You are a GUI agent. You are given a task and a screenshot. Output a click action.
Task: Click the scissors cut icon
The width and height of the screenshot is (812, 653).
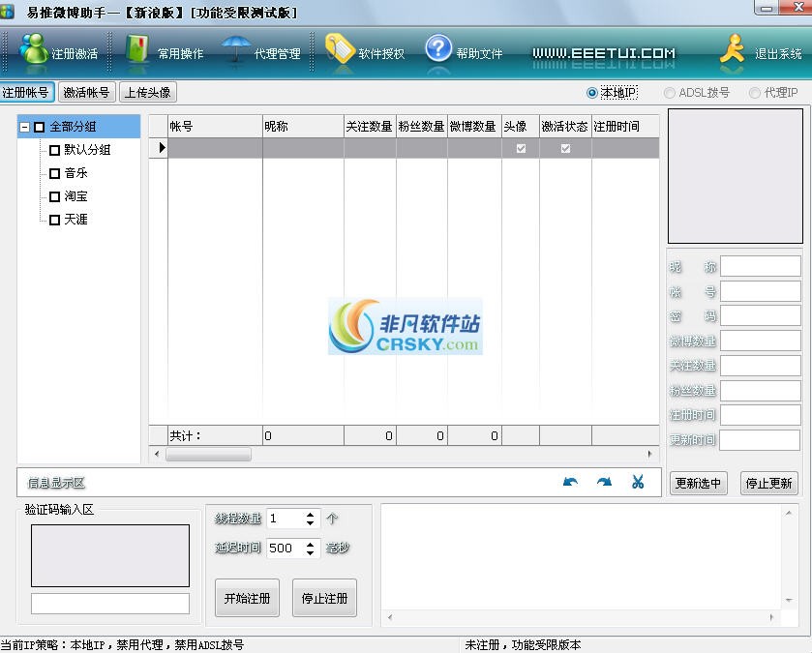point(638,482)
